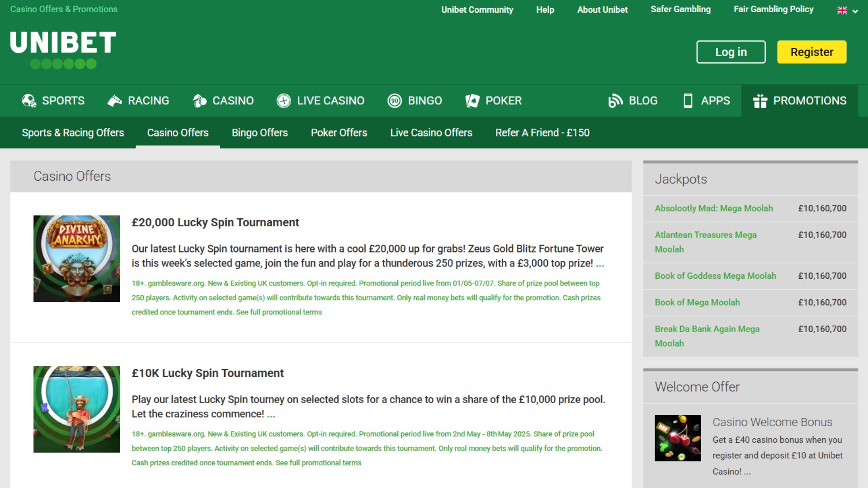Open £20,000 Lucky Spin Tournament title
868x488 pixels.
pyautogui.click(x=215, y=222)
